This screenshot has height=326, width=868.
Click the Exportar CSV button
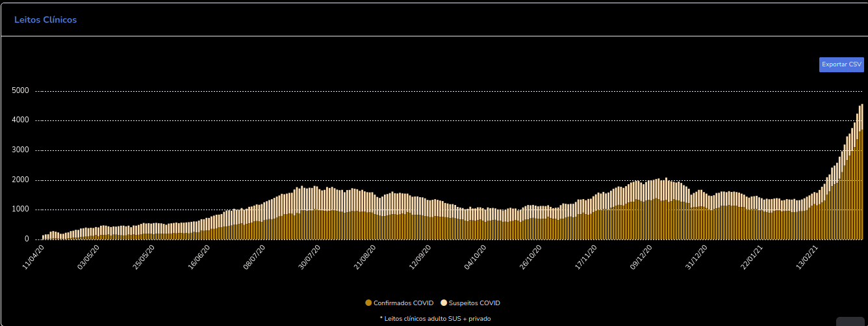pos(841,64)
